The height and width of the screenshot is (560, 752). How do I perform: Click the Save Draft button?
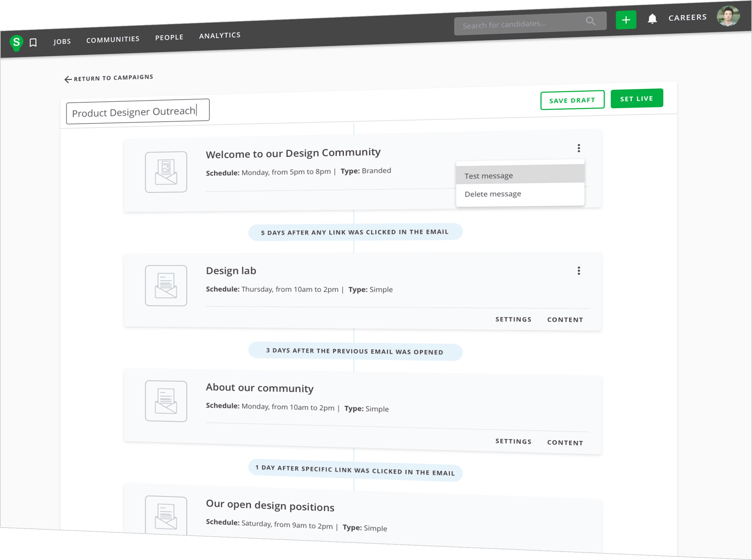click(572, 100)
